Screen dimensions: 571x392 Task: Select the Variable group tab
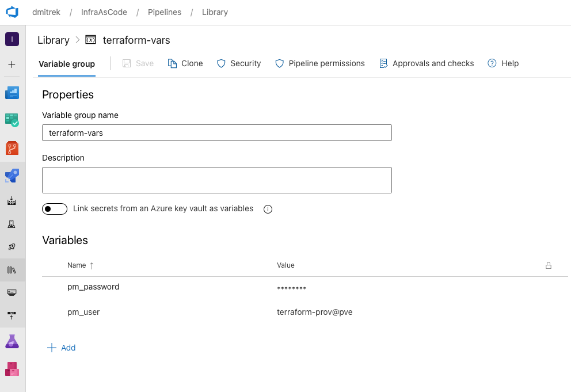[67, 64]
